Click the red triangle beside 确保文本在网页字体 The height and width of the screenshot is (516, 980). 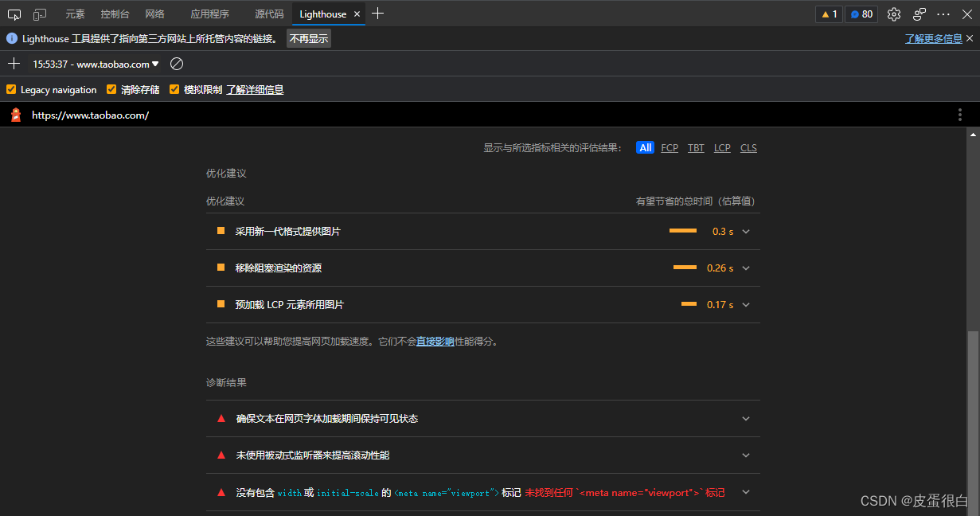coord(221,419)
